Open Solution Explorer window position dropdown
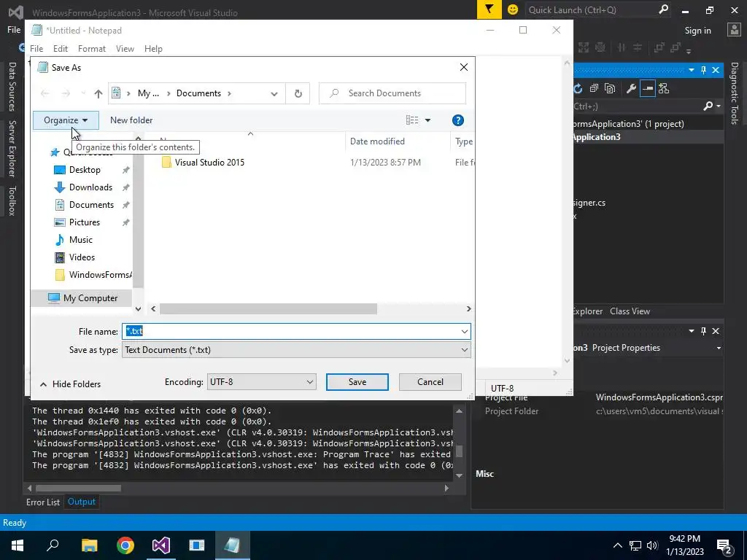 click(692, 70)
